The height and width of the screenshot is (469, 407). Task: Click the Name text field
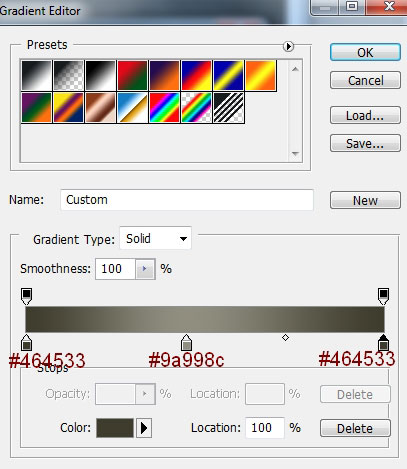click(x=187, y=200)
